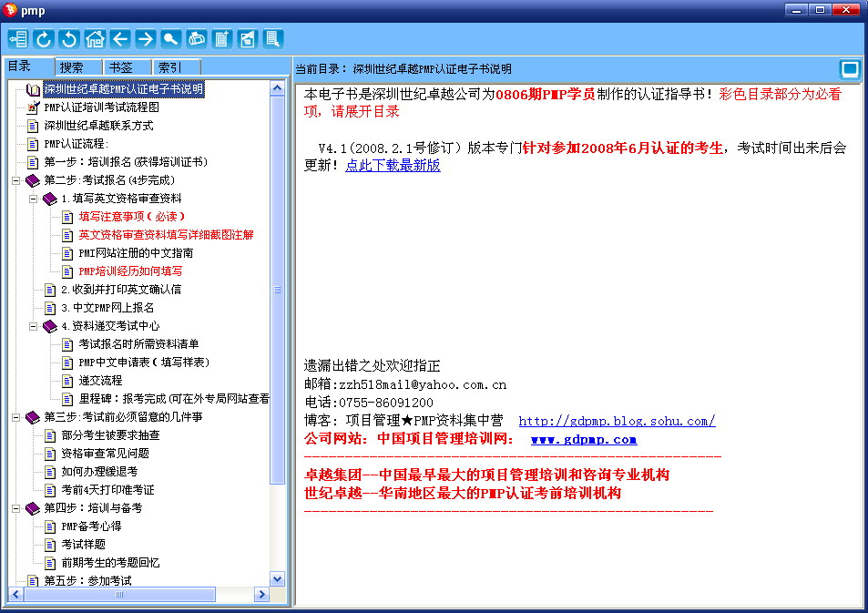Open 里程碑:报考完成 tree item
Viewport: 868px width, 613px height.
click(174, 399)
